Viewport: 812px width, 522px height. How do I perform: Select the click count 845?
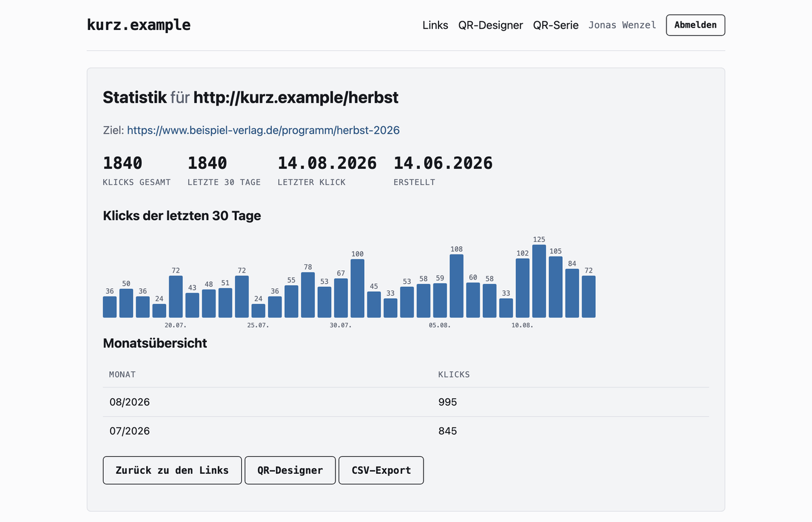448,431
